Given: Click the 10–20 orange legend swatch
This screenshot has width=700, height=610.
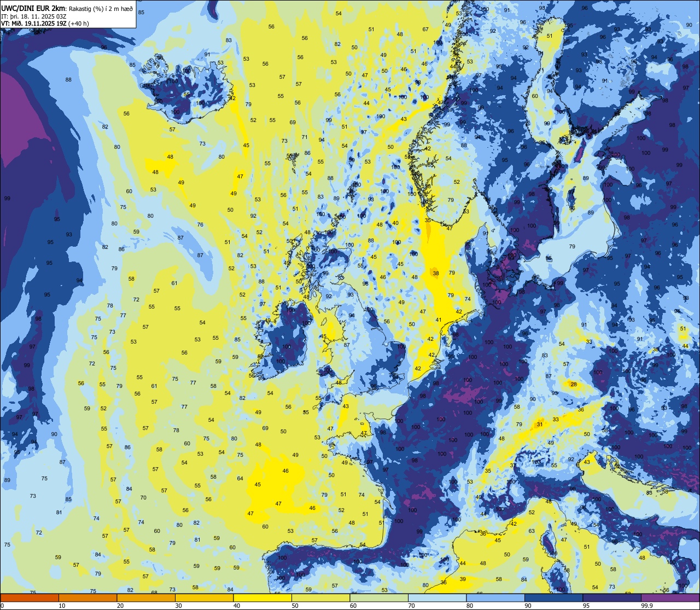Looking at the screenshot, I should click(x=87, y=598).
